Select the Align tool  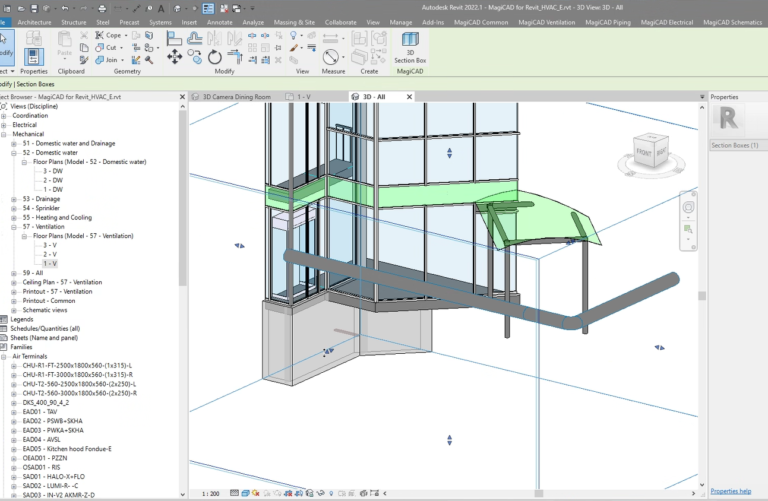tap(174, 38)
